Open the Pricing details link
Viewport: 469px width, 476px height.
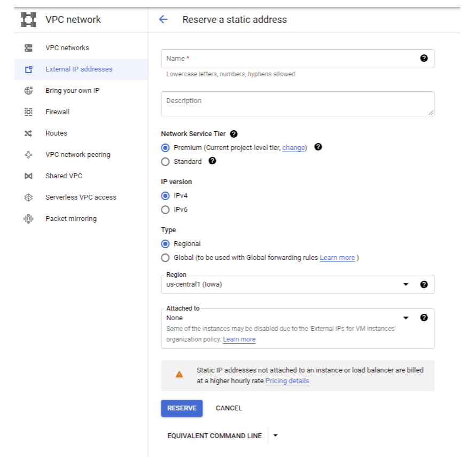287,381
